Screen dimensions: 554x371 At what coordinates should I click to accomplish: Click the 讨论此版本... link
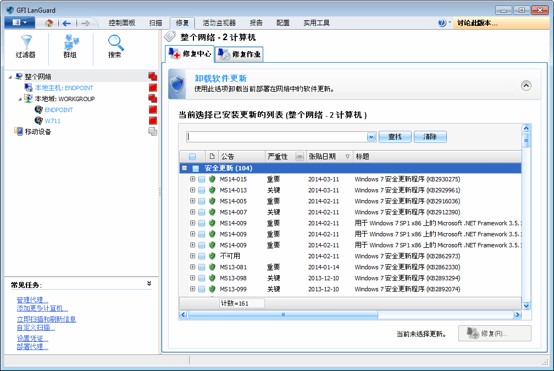click(478, 23)
